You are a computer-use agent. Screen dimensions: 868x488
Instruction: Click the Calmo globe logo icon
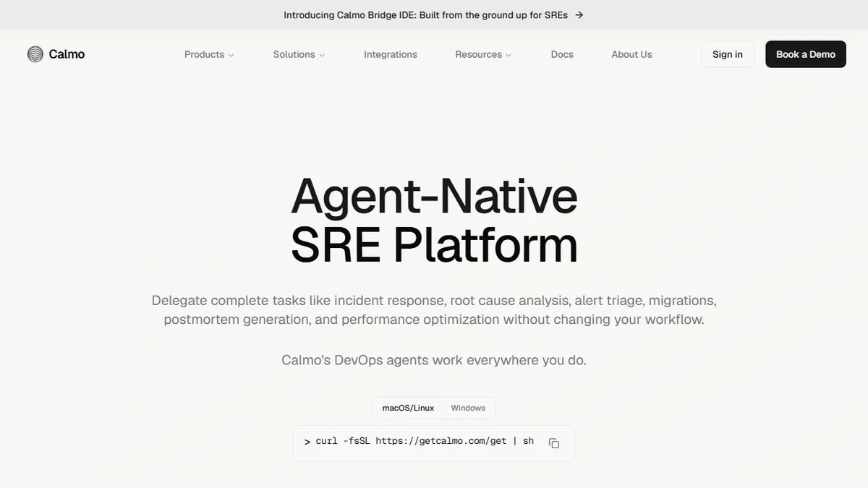click(x=35, y=54)
